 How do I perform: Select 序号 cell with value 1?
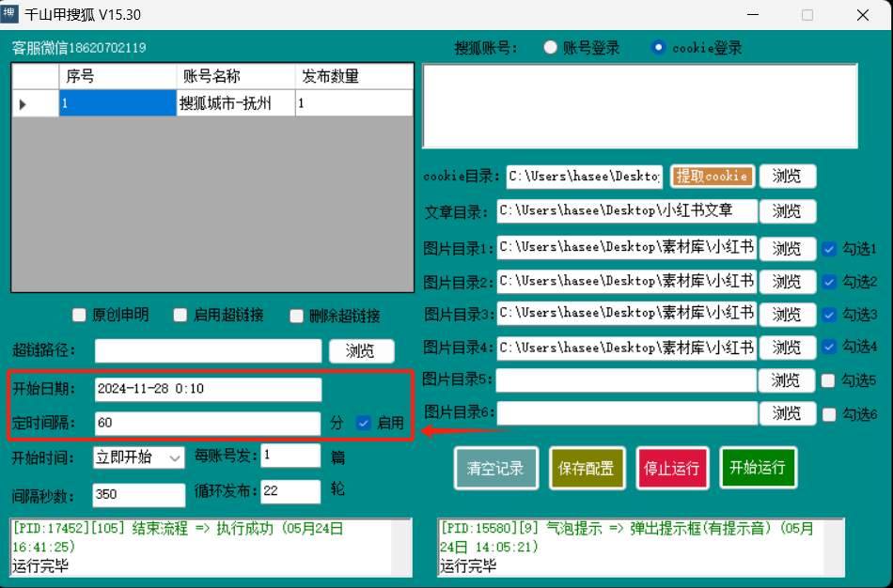point(117,103)
